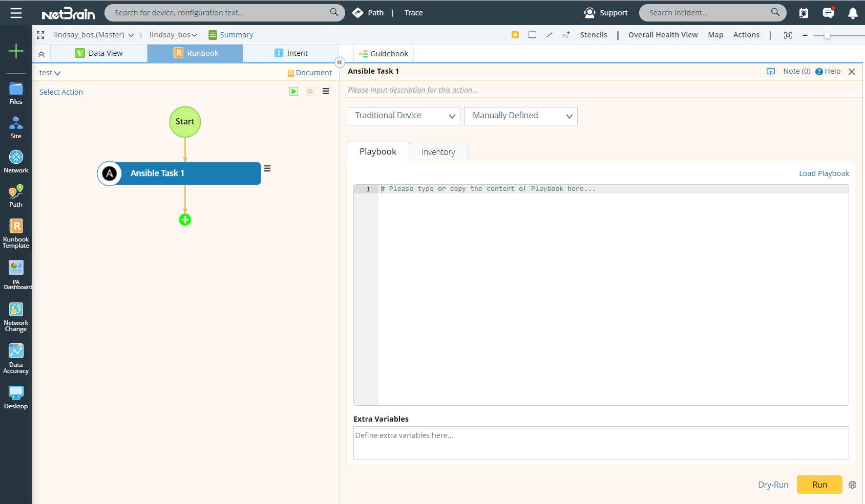
Task: Click the Load Playbook link
Action: 824,173
